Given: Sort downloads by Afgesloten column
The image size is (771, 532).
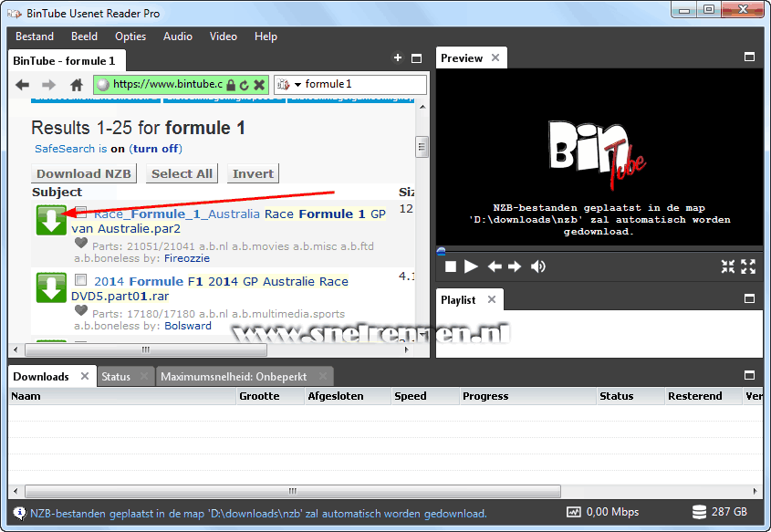Looking at the screenshot, I should pos(349,396).
